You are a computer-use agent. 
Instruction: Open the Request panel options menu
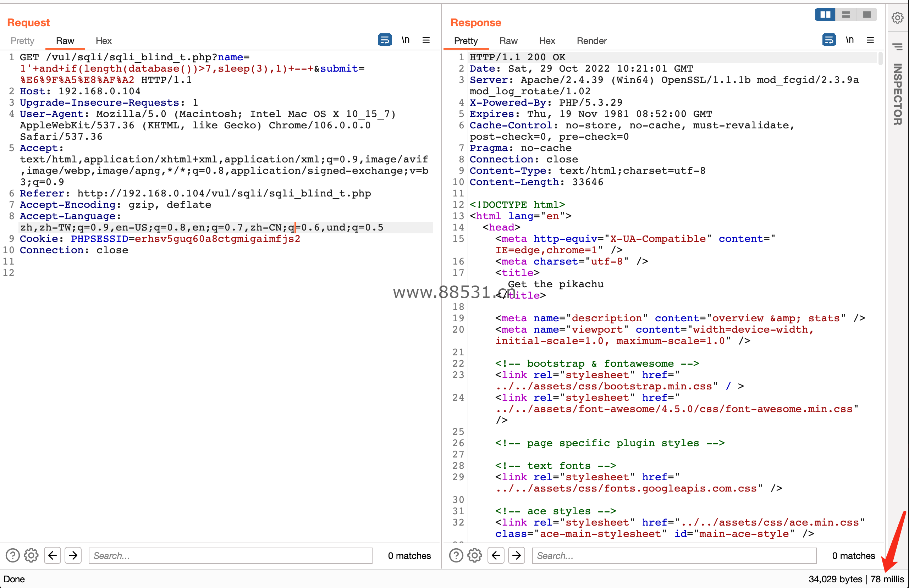click(426, 40)
